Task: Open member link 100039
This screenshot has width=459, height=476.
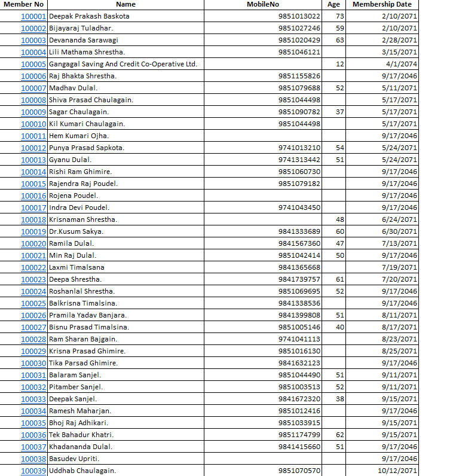Action: click(x=33, y=471)
